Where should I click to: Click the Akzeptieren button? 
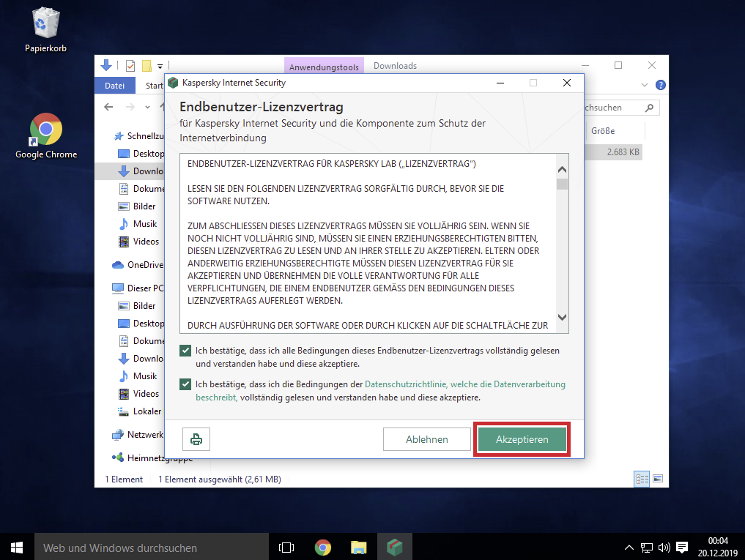(522, 439)
